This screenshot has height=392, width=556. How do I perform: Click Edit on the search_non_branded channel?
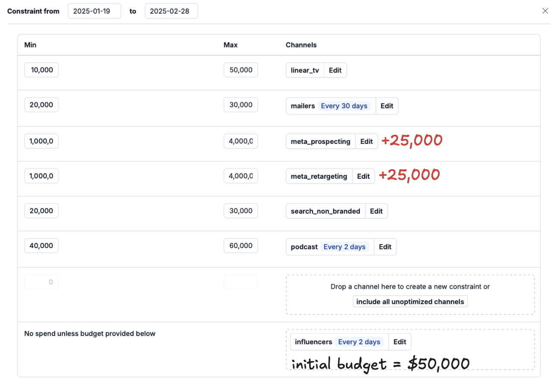coord(376,211)
